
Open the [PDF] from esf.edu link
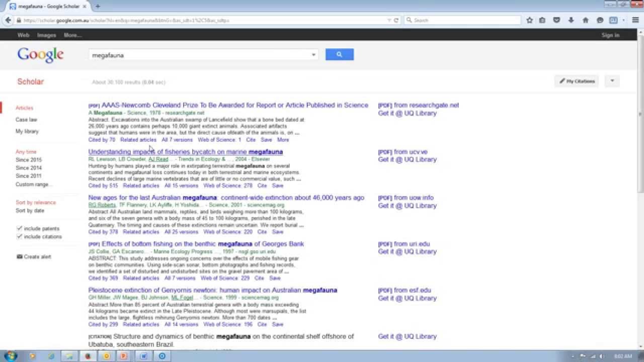pos(405,290)
